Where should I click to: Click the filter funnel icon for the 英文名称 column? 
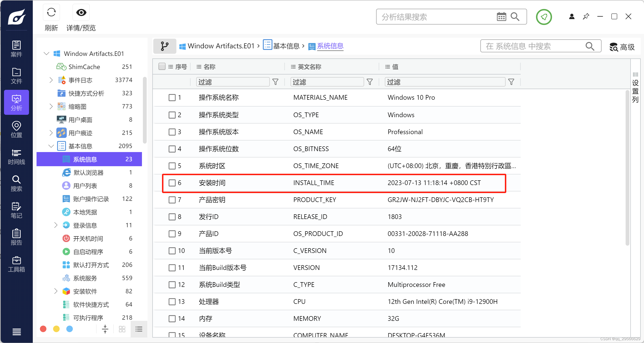click(370, 82)
